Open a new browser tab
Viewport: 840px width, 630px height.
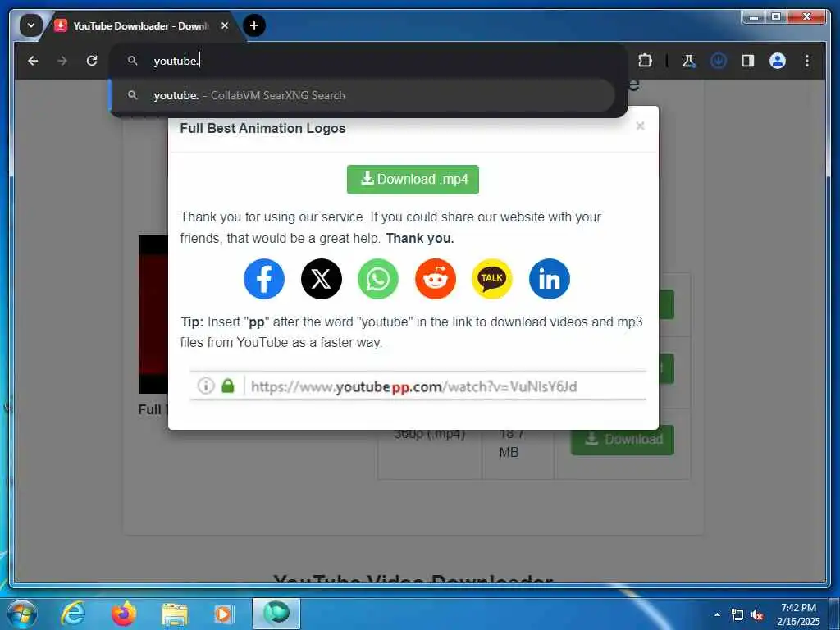(x=254, y=25)
